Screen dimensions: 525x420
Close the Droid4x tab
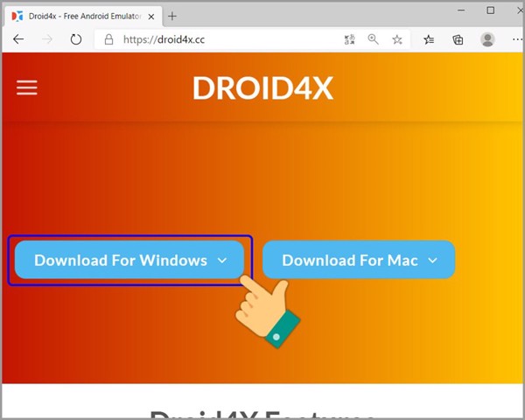coord(151,17)
